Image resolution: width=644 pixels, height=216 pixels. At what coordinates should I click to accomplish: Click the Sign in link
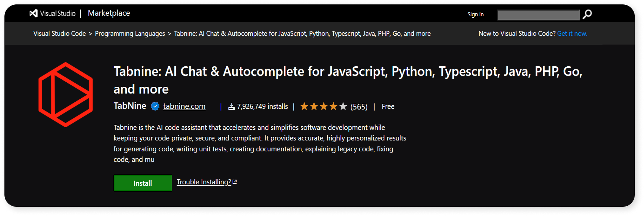click(475, 14)
